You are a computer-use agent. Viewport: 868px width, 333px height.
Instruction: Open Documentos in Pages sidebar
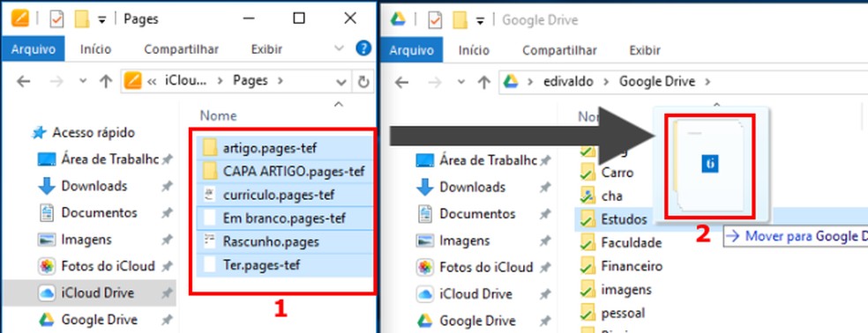(x=87, y=212)
